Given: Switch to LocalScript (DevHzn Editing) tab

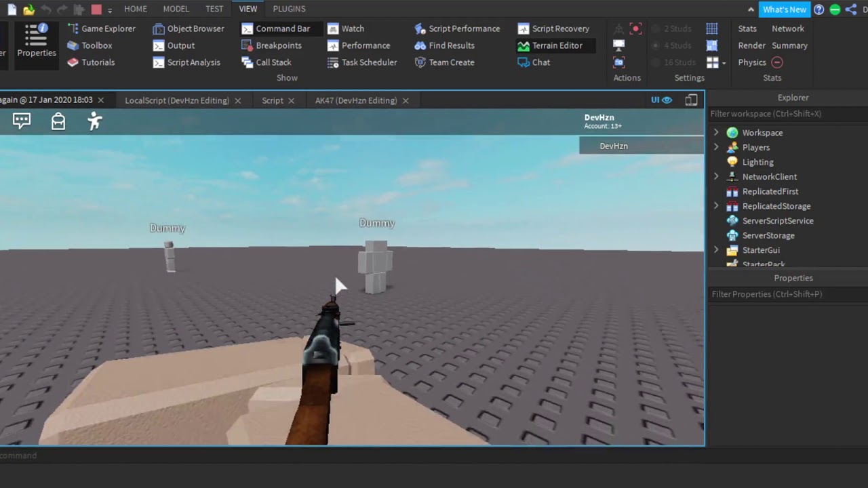Looking at the screenshot, I should tap(177, 100).
